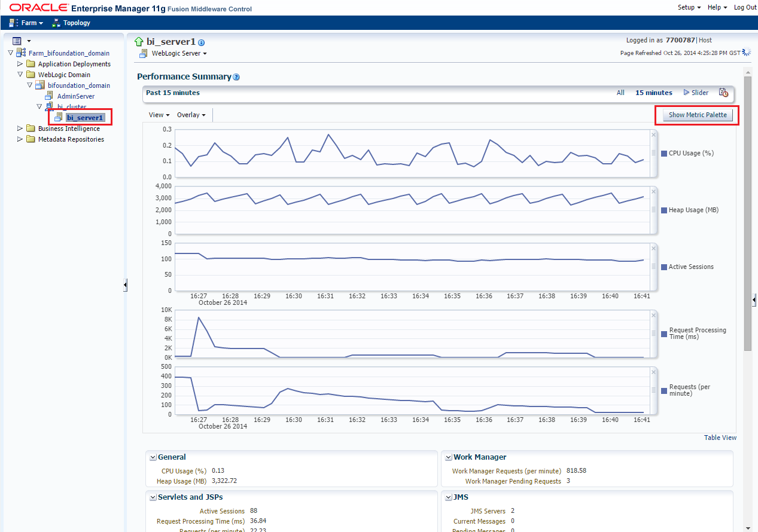Click the Application Deployments folder icon

point(31,64)
